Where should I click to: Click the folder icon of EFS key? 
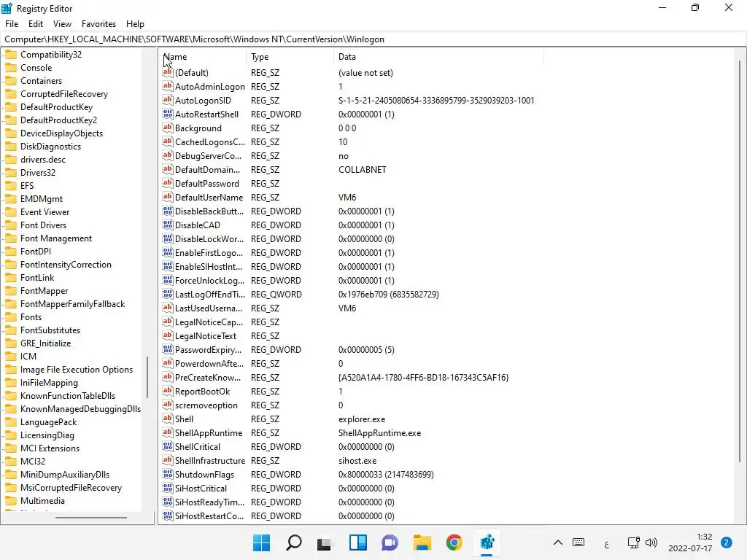click(10, 186)
